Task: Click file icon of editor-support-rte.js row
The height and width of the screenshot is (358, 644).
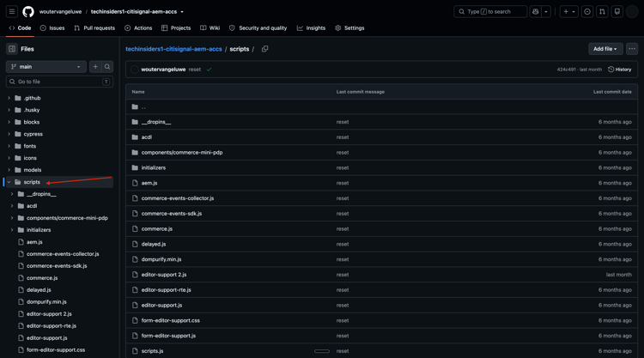Action: coord(135,290)
